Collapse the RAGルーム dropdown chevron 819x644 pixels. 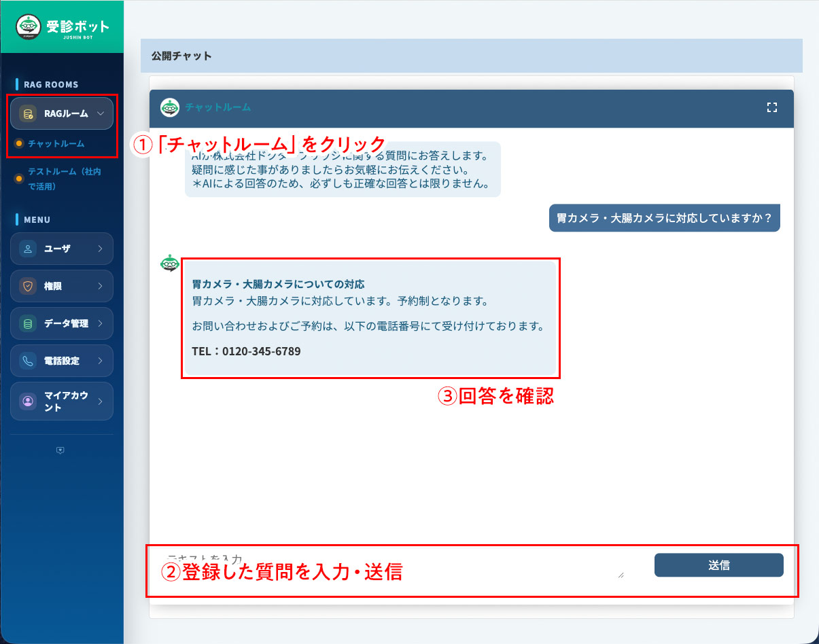pos(101,113)
